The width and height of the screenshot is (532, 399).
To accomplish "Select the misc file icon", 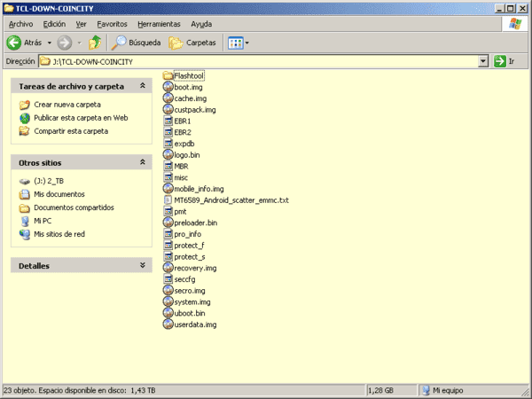I will coord(168,177).
